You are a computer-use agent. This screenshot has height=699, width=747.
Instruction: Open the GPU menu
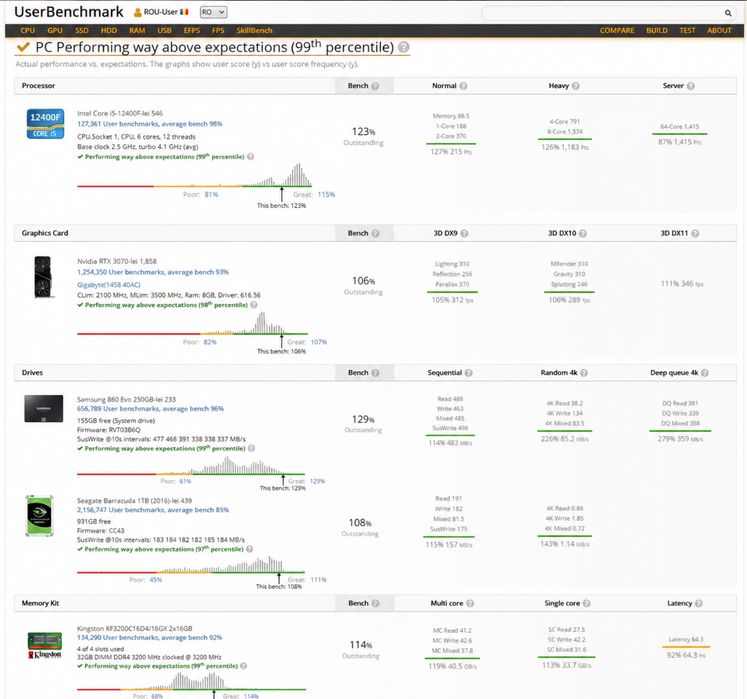[55, 30]
